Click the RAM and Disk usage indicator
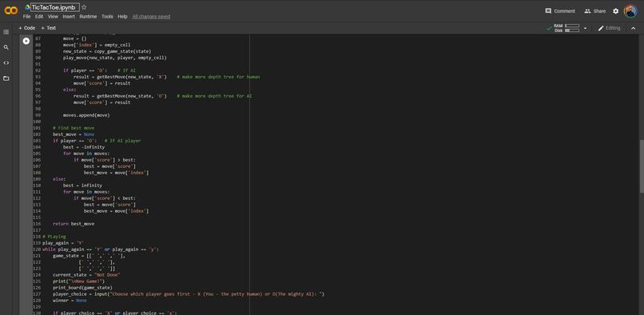 pyautogui.click(x=566, y=28)
